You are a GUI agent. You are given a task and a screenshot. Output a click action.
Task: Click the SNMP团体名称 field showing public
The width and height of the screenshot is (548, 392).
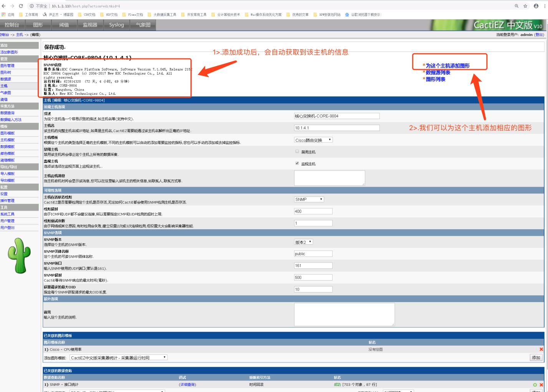(313, 254)
